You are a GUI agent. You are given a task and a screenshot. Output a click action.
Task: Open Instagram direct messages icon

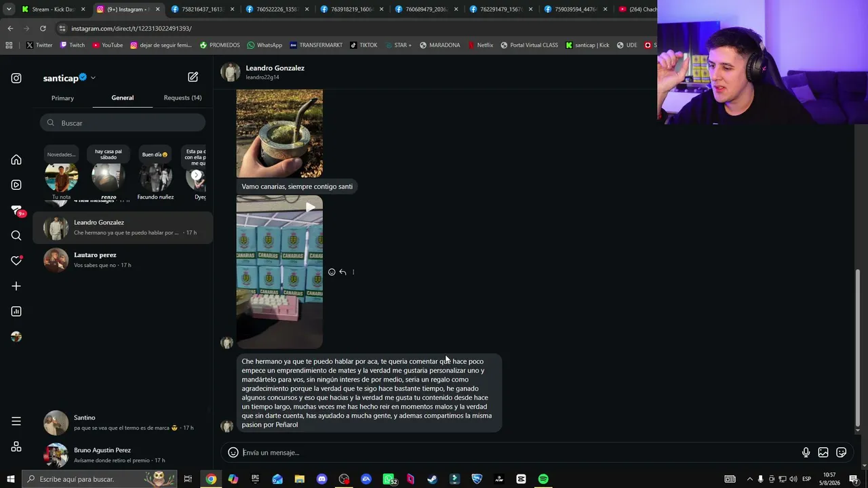point(16,210)
